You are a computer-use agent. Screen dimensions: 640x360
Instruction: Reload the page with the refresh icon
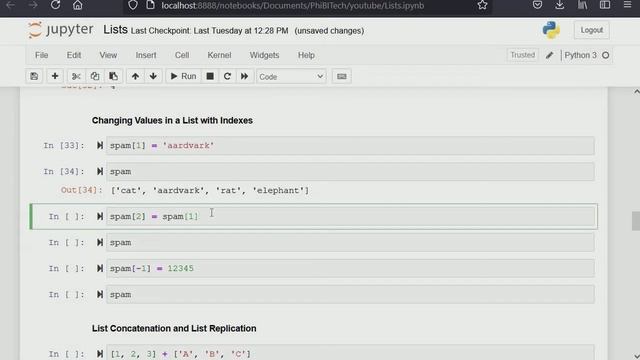[56, 5]
